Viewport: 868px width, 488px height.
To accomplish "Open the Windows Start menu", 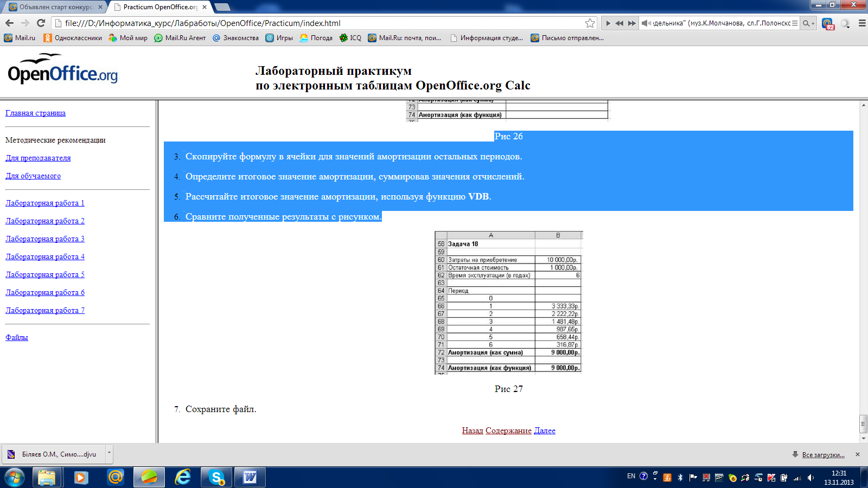I will (15, 477).
